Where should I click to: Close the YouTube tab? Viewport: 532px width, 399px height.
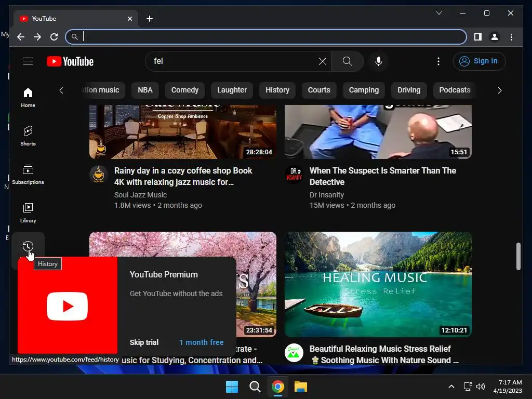point(129,19)
